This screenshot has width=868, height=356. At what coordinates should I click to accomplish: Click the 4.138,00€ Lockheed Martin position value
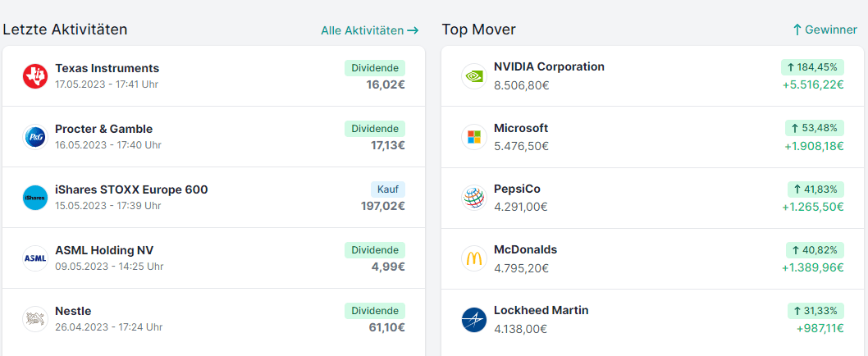[521, 330]
